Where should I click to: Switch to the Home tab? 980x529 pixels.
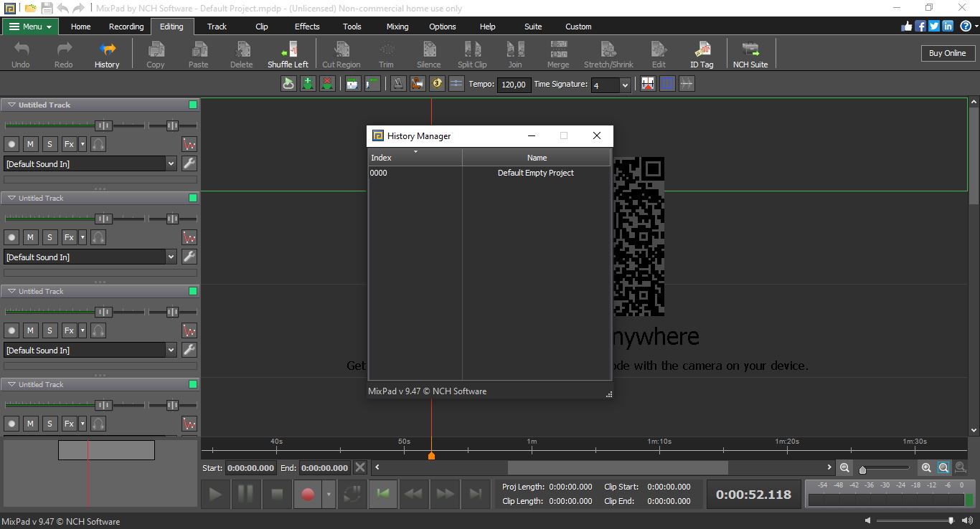[x=80, y=27]
